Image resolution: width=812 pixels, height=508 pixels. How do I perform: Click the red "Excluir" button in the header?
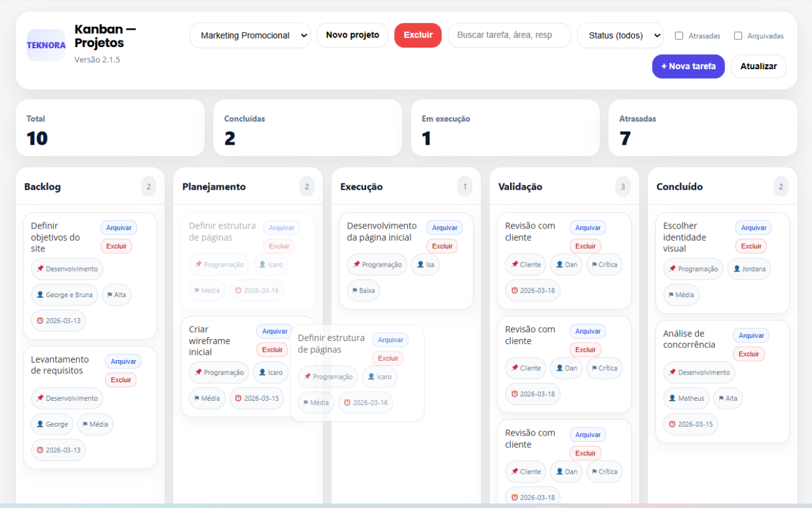tap(417, 35)
